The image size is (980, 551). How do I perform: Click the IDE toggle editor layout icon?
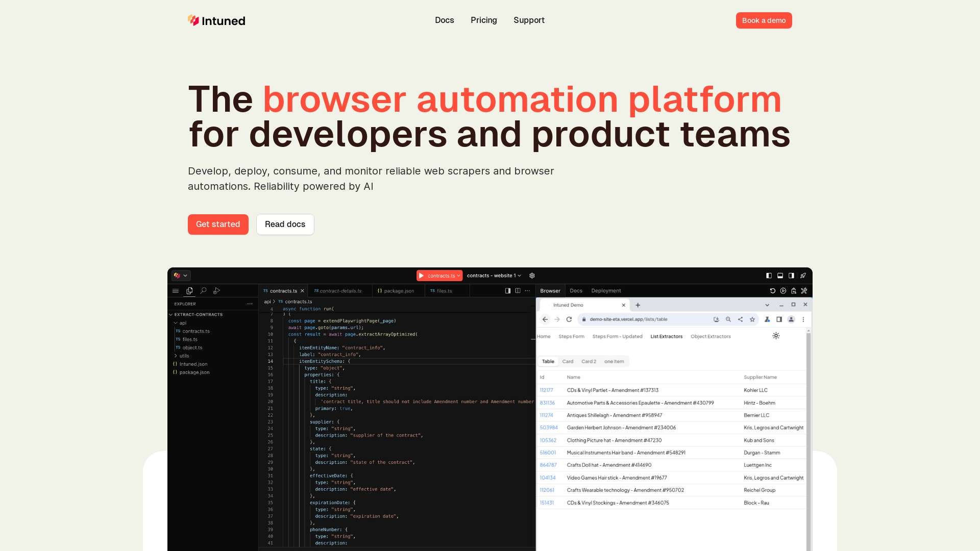coord(508,291)
